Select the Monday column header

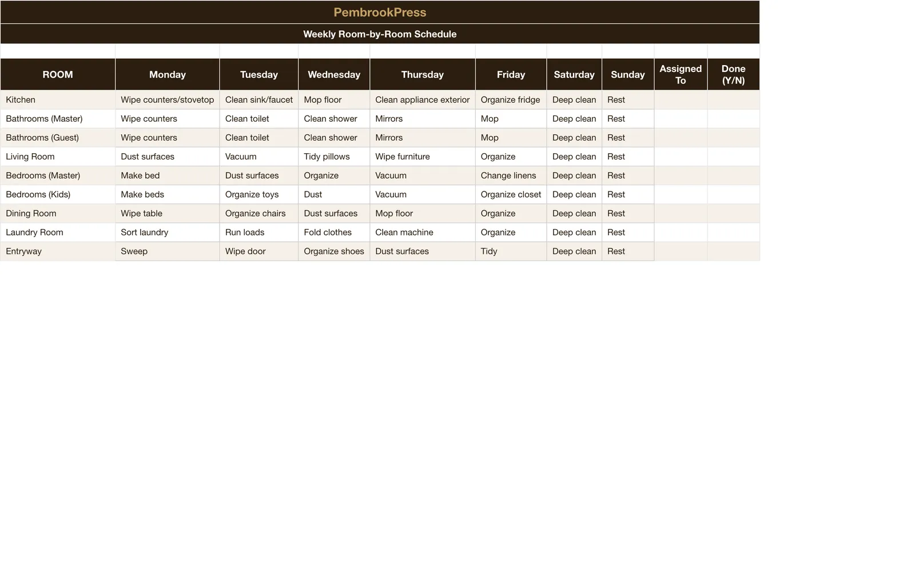[x=168, y=74]
